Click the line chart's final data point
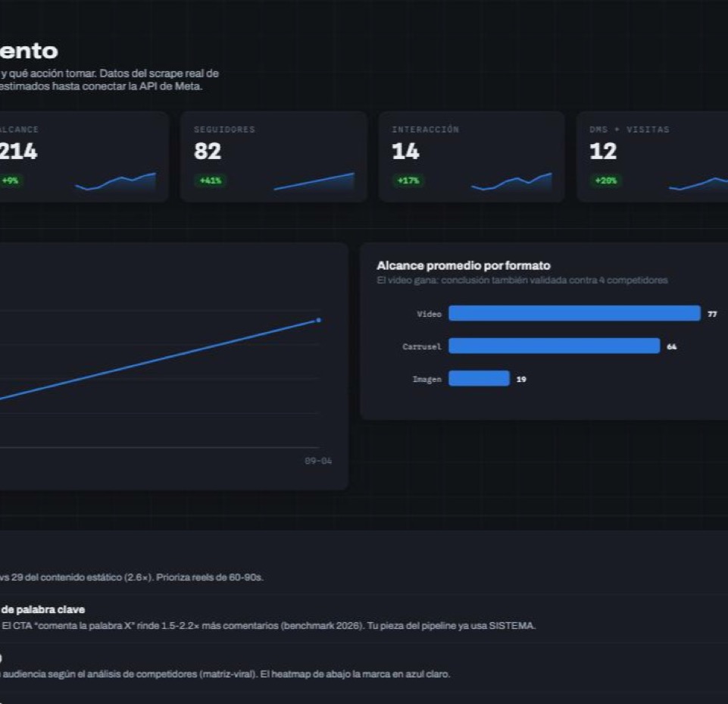The image size is (728, 704). 318,320
